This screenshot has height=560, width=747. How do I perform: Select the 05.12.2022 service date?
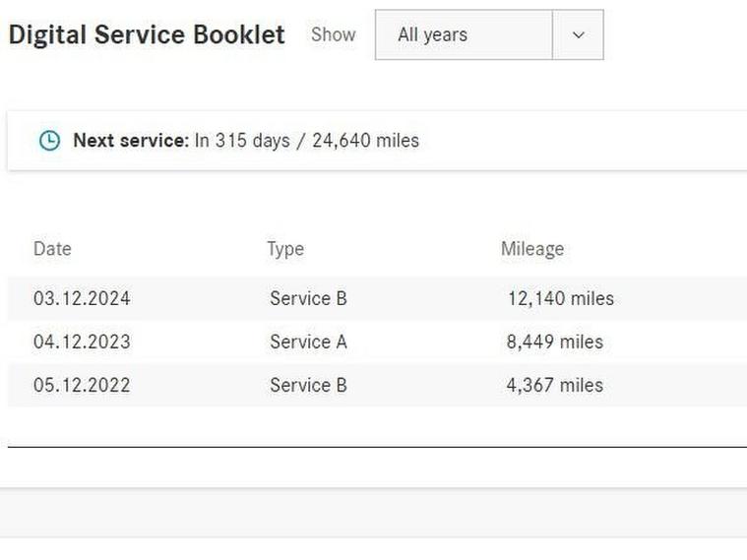(82, 385)
